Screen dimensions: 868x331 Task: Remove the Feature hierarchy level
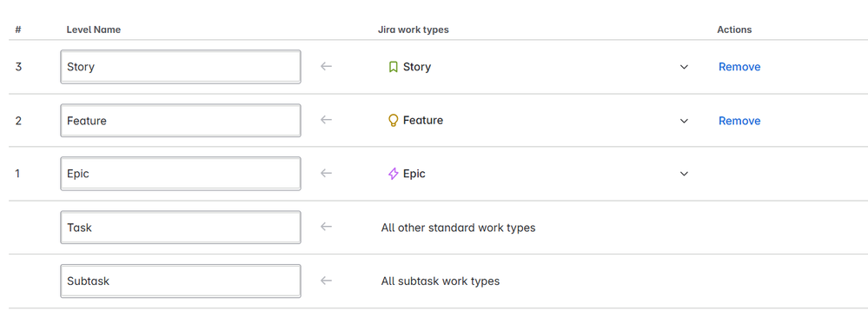[x=739, y=121]
